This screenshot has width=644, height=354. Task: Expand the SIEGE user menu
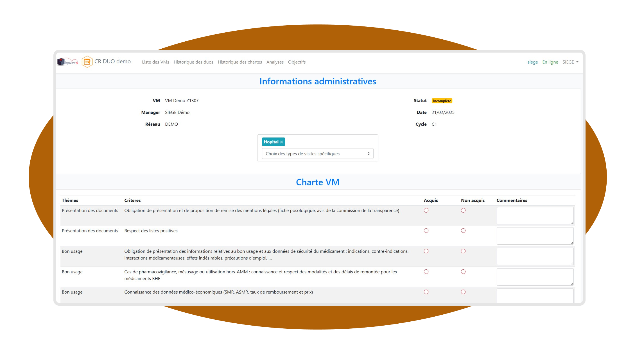[x=570, y=62]
